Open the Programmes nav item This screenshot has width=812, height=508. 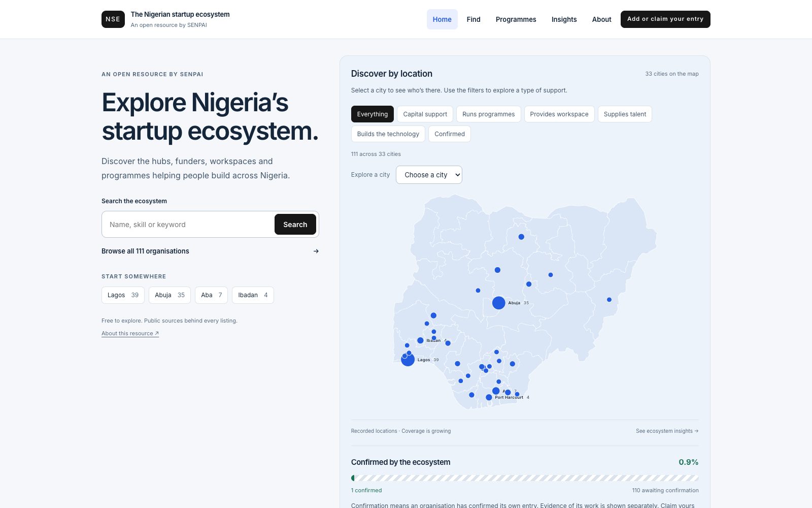coord(516,19)
